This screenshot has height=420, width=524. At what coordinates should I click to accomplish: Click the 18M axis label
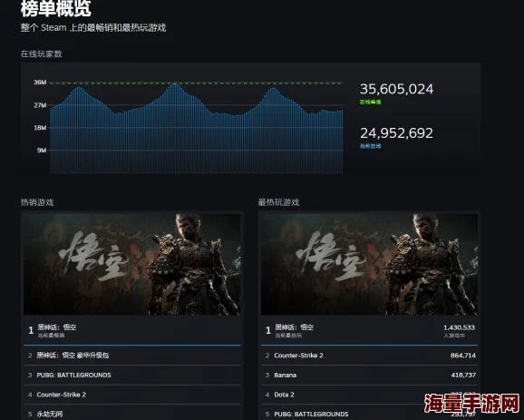[x=40, y=127]
